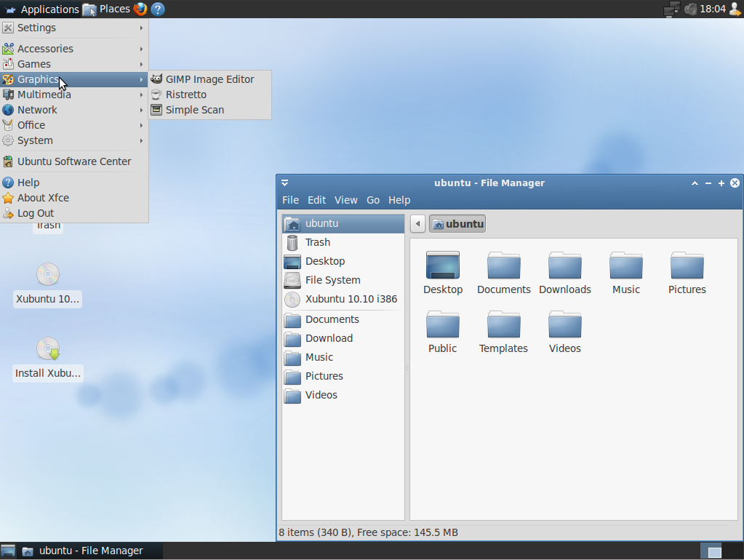Select the Pictures folder icon in main pane
This screenshot has height=560, width=744.
click(x=687, y=265)
